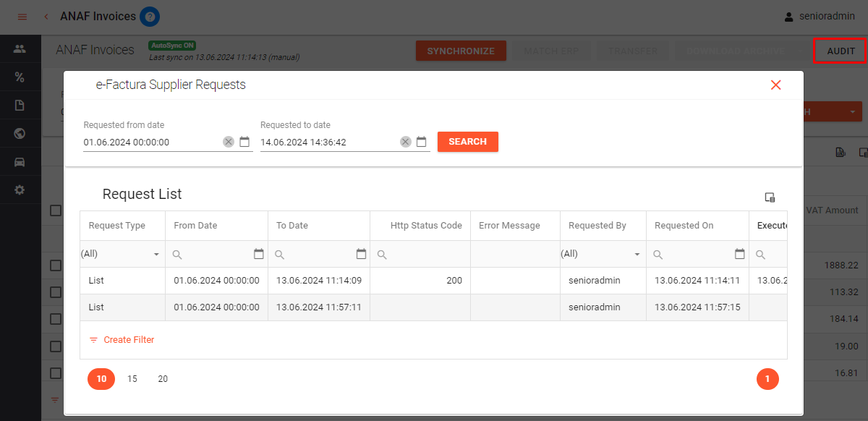Click the orange SEARCH button
The height and width of the screenshot is (421, 868).
coord(468,142)
